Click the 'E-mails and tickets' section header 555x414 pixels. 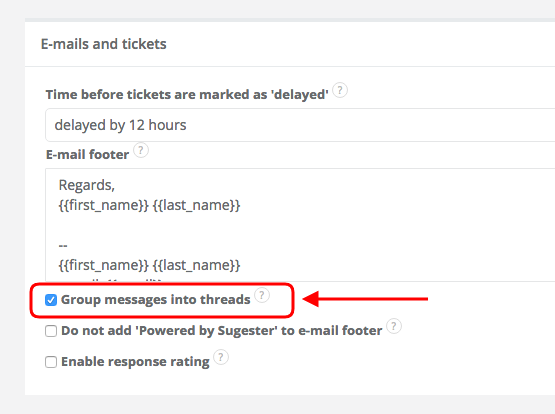(103, 44)
